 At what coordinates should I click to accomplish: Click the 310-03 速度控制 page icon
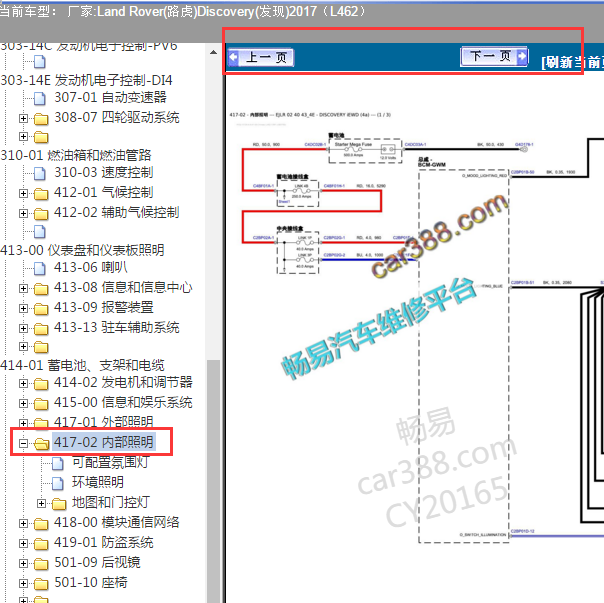click(40, 173)
